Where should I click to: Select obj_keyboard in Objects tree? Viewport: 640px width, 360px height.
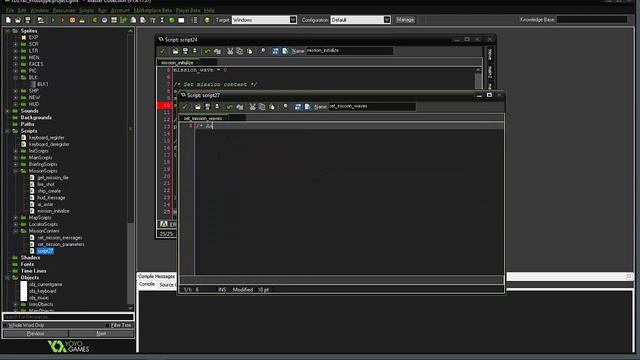click(42, 291)
